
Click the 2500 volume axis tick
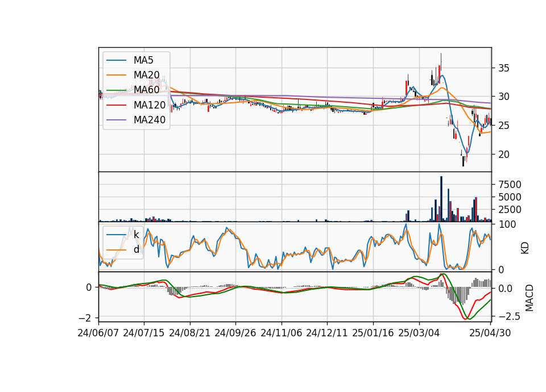510,210
